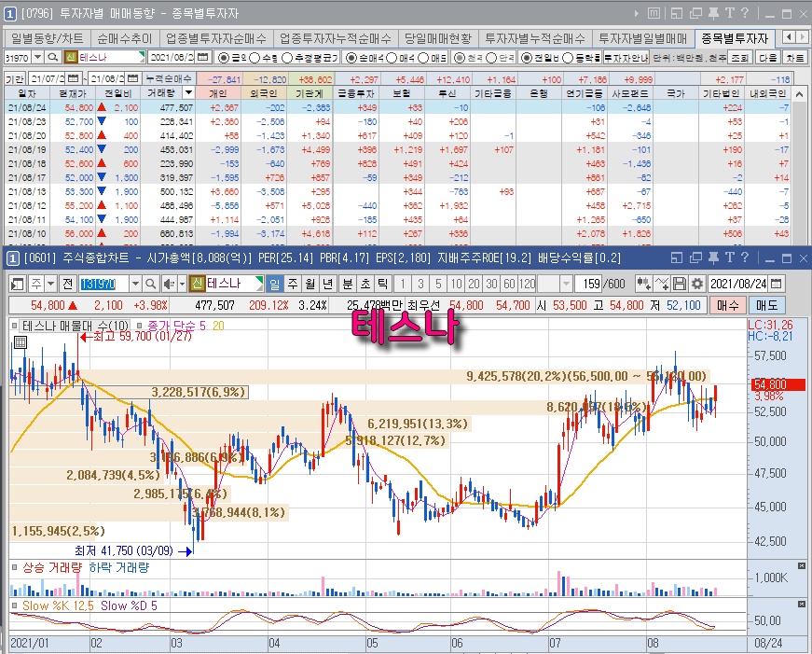Switch to 당일매매현황 tab
This screenshot has width=812, height=654.
coord(438,38)
